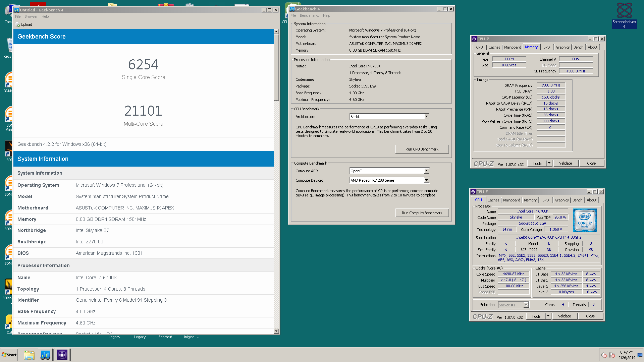Image resolution: width=644 pixels, height=362 pixels.
Task: Switch to CPU tab in upper CPU-Z
Action: (479, 47)
